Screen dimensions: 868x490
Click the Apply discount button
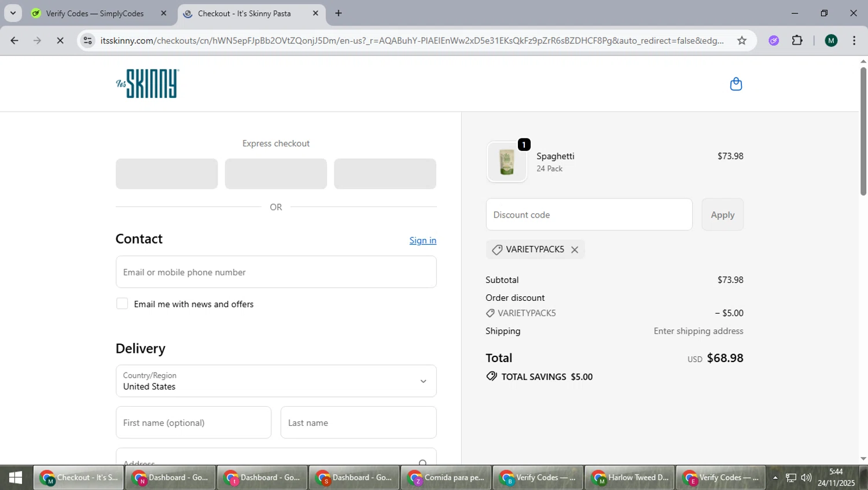coord(723,215)
